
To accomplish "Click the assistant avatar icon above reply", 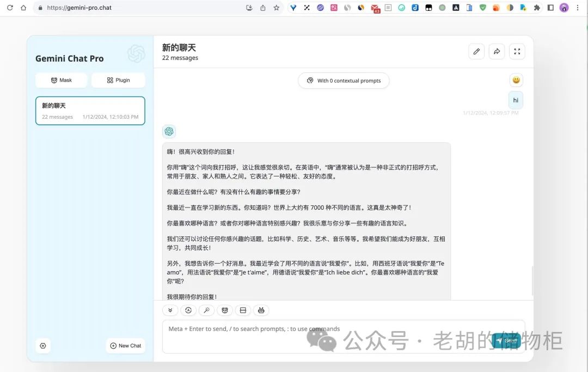I will (x=169, y=131).
